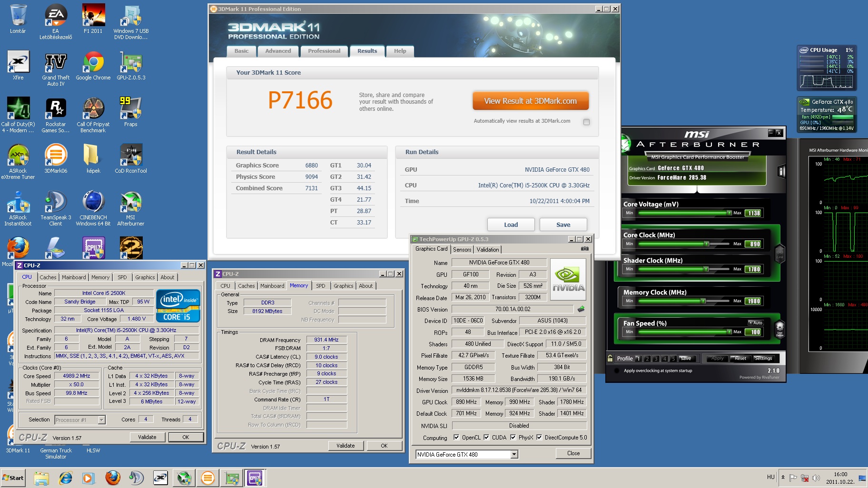Open the Call Of Pripyat Benchmark shortcut

(x=93, y=115)
